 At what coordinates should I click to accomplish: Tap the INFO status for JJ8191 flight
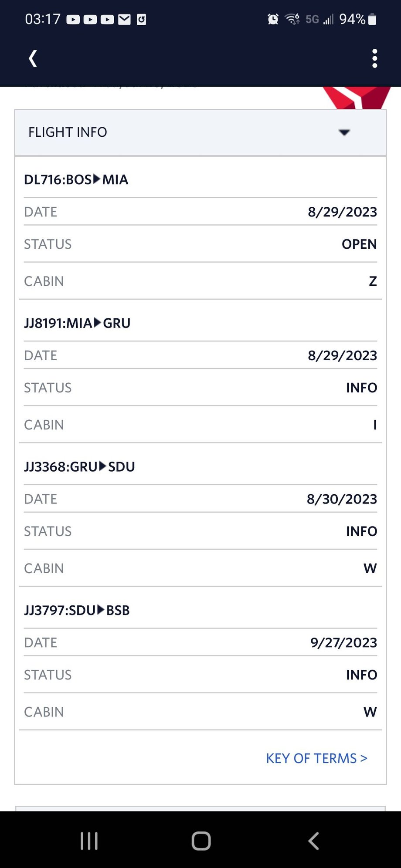[x=361, y=388]
